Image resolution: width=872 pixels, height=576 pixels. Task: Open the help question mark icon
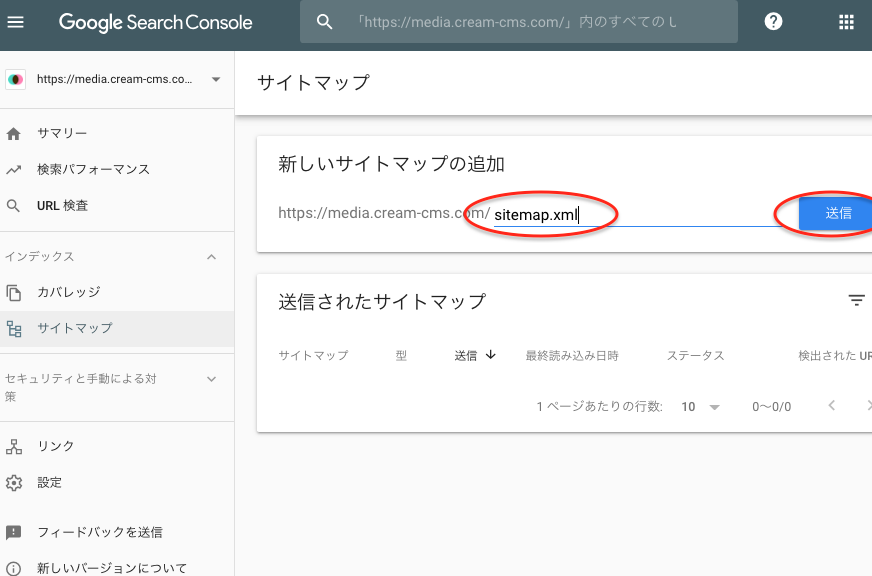coord(773,22)
